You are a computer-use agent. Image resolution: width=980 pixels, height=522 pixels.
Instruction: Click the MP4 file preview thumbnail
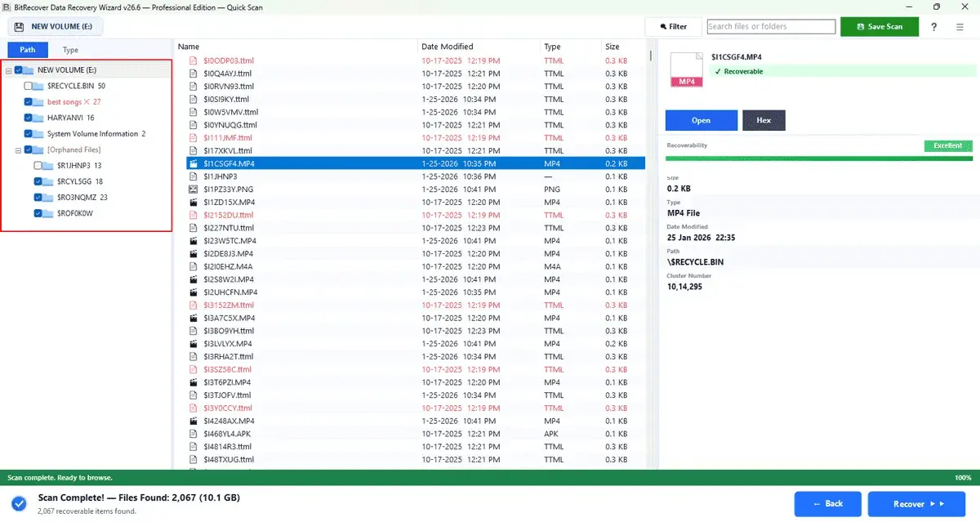coord(686,69)
